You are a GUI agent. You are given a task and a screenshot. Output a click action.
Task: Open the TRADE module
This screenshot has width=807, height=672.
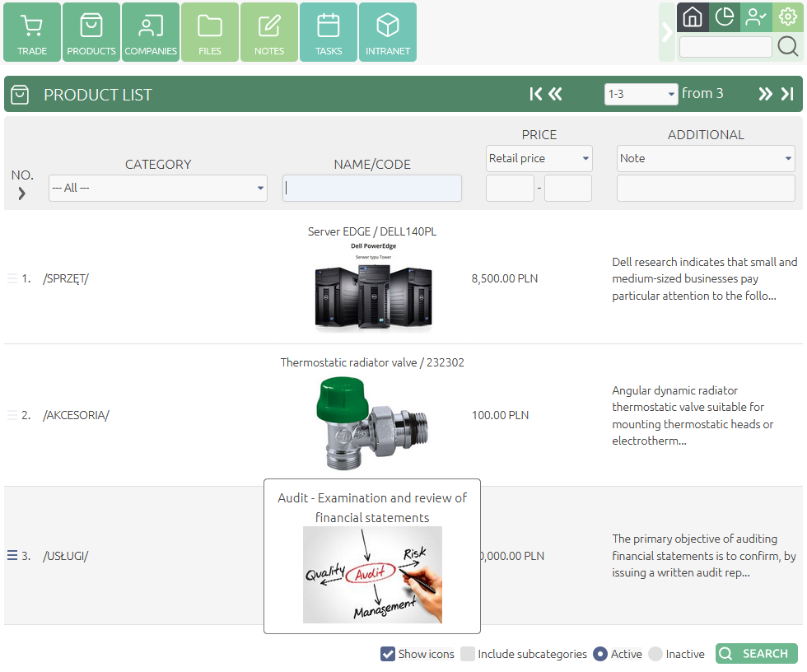(32, 32)
